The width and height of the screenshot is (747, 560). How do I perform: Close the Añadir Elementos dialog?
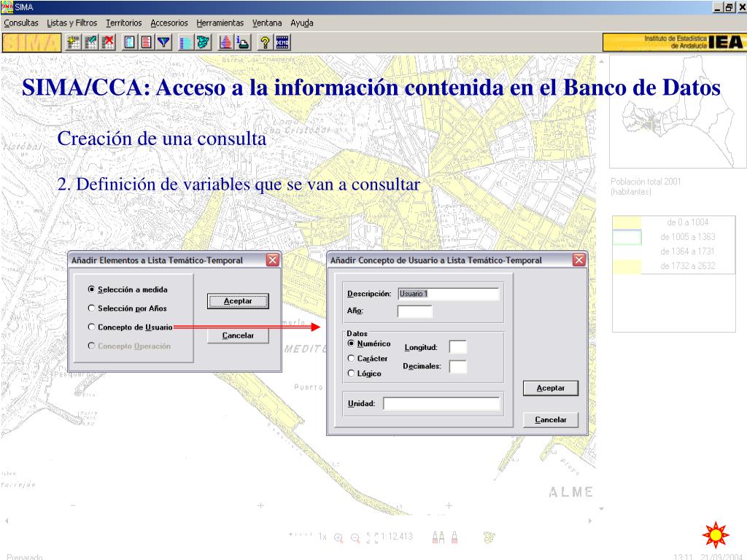pos(273,260)
